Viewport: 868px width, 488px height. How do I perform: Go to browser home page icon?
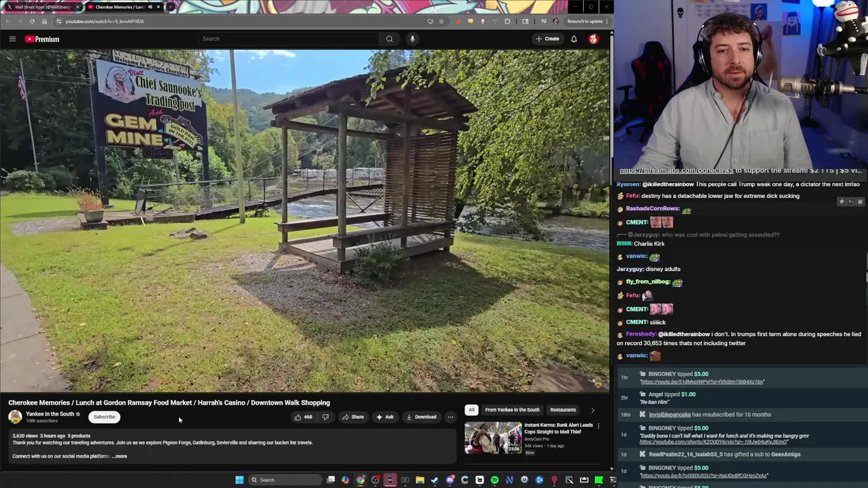click(x=44, y=21)
